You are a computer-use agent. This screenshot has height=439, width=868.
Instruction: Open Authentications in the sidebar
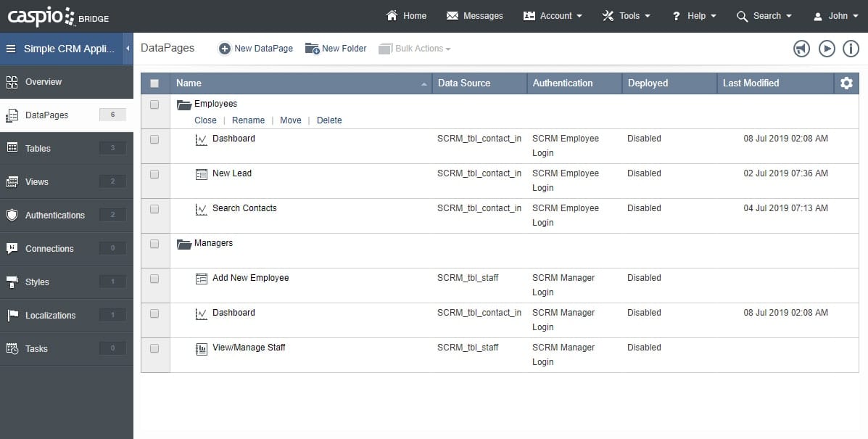55,216
